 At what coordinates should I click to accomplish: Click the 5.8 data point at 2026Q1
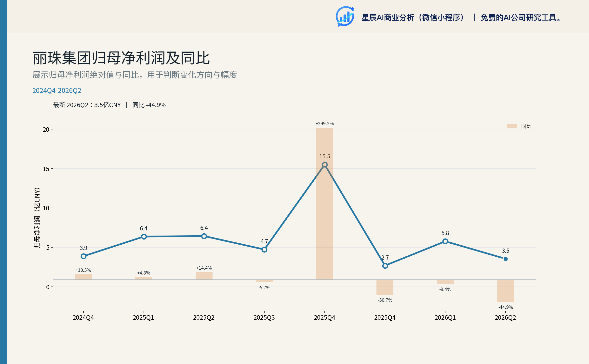point(445,241)
